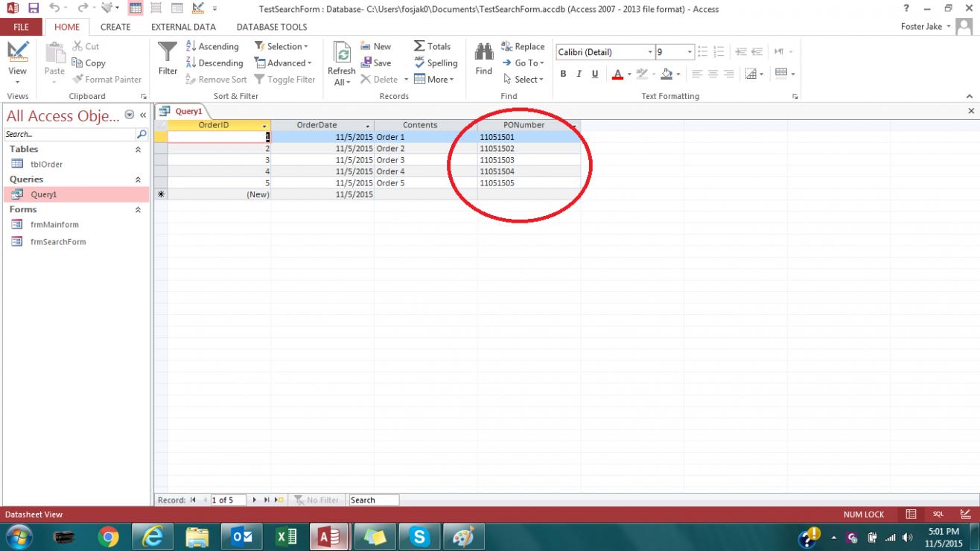Click the Descending sort button
The height and width of the screenshot is (551, 980).
click(214, 63)
